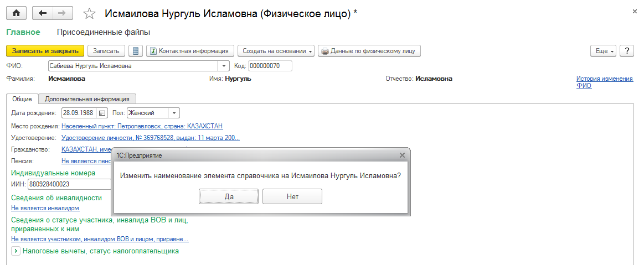Close the 1С:Предприятие dialog
644x265 pixels.
tap(402, 155)
